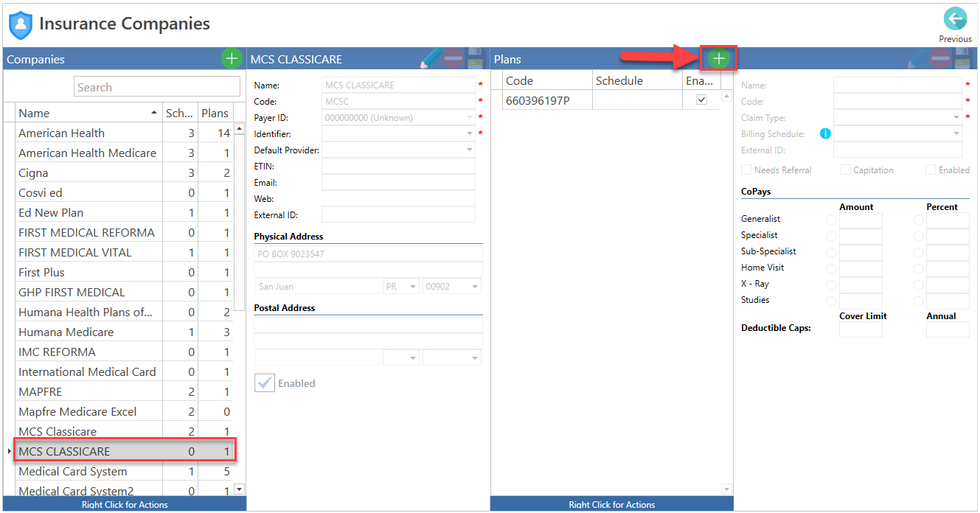Screen dimensions: 980x513
Task: Select X - Ray Amount radio button
Action: [831, 285]
